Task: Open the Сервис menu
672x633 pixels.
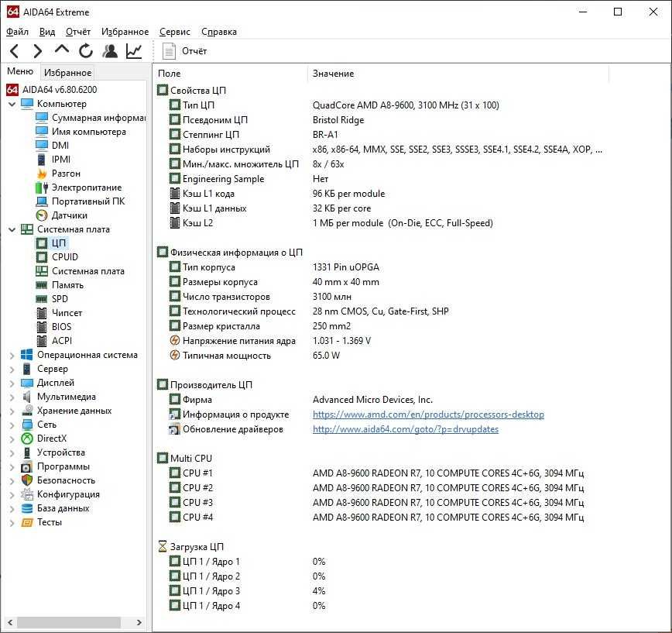Action: click(x=174, y=32)
